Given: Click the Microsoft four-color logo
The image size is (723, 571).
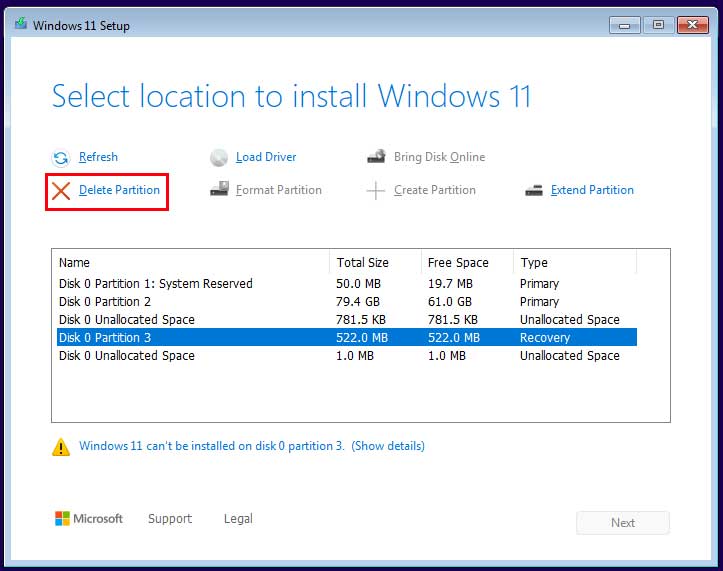Looking at the screenshot, I should [62, 518].
